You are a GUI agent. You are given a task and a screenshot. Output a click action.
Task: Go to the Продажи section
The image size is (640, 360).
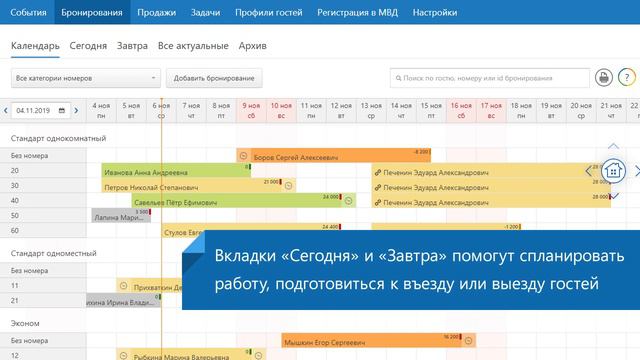click(x=156, y=12)
